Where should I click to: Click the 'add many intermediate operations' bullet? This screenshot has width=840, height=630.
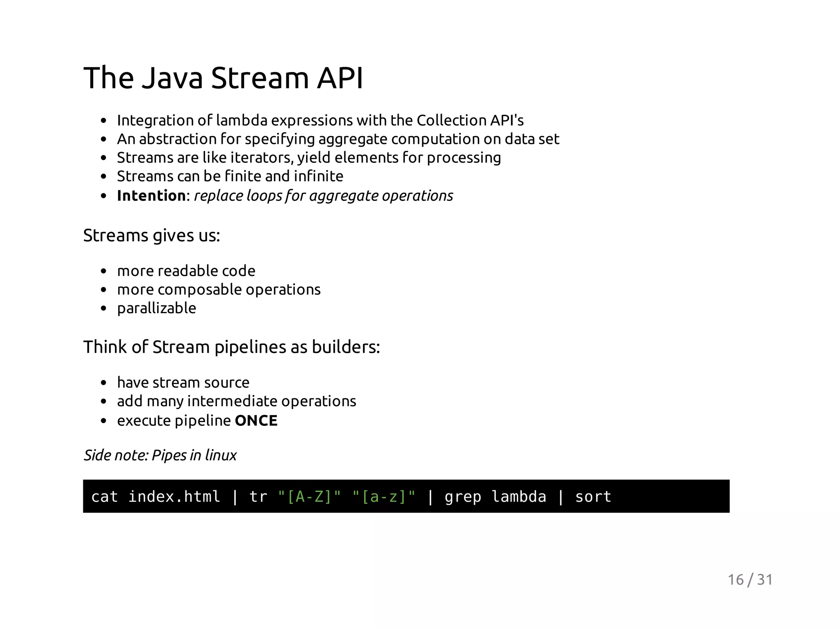click(236, 401)
